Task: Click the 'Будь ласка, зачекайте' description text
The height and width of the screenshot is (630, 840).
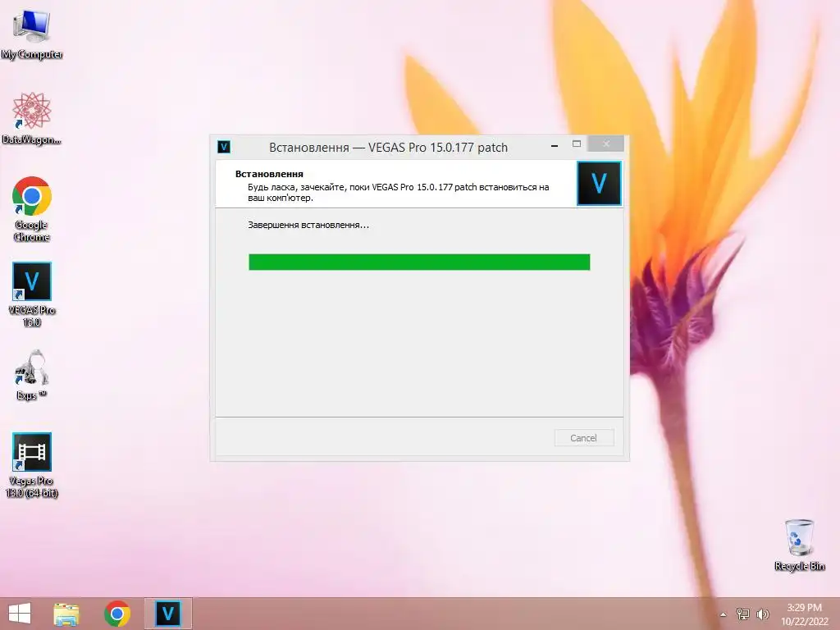Action: (398, 192)
